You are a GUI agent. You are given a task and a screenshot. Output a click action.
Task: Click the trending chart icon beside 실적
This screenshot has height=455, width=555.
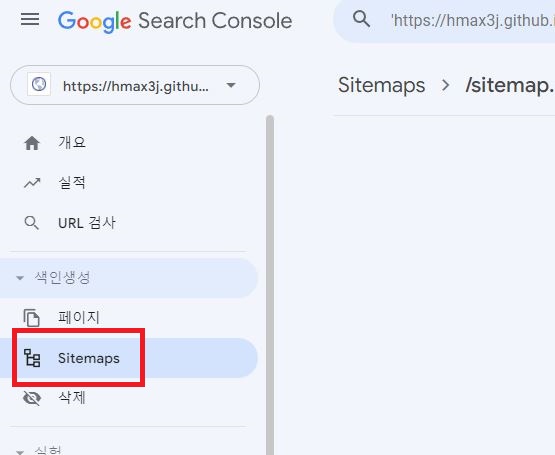(x=32, y=183)
